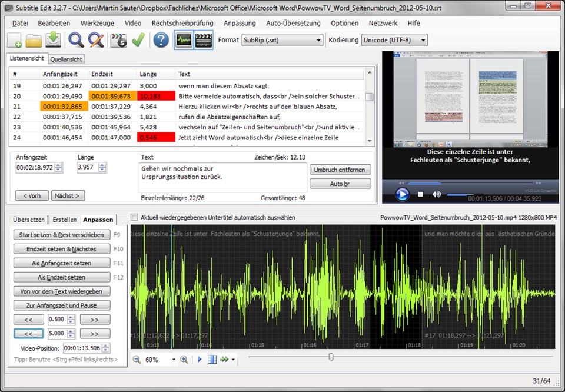Select subtitle row 21 in the list
This screenshot has width=565, height=392.
tap(186, 107)
